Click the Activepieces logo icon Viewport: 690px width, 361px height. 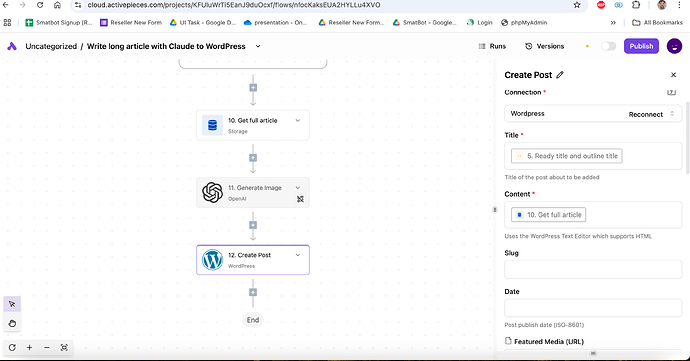[12, 46]
